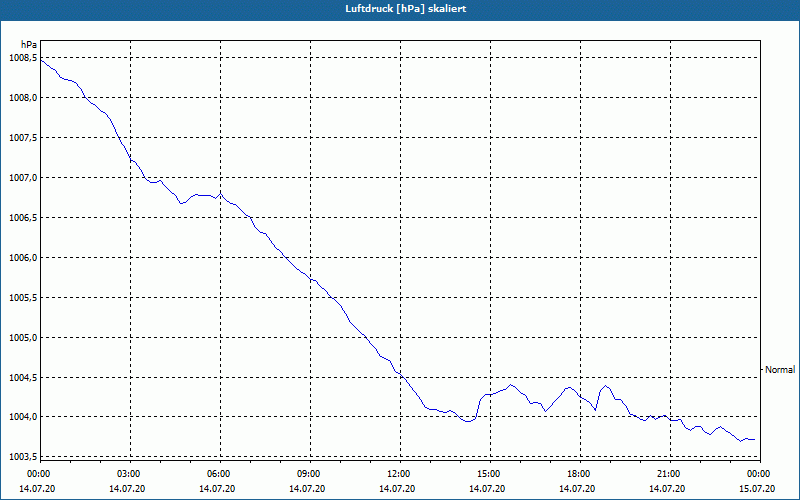Click the 14.07.20 date under 12:00
The width and height of the screenshot is (800, 500).
point(397,489)
